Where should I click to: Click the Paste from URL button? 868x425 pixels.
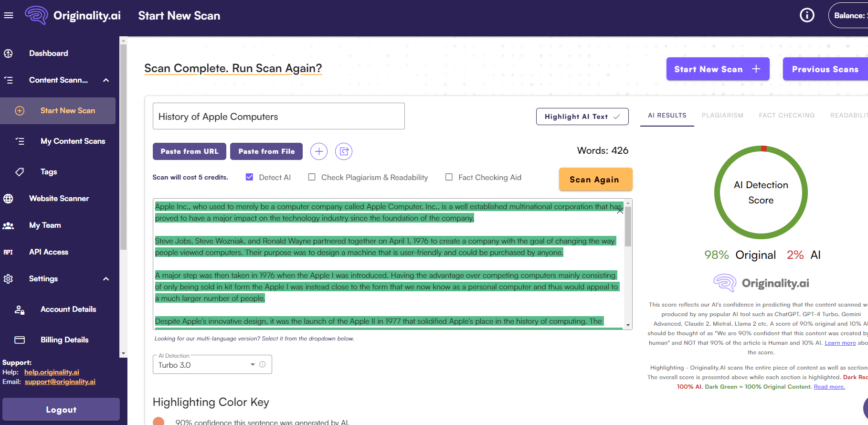tap(190, 151)
